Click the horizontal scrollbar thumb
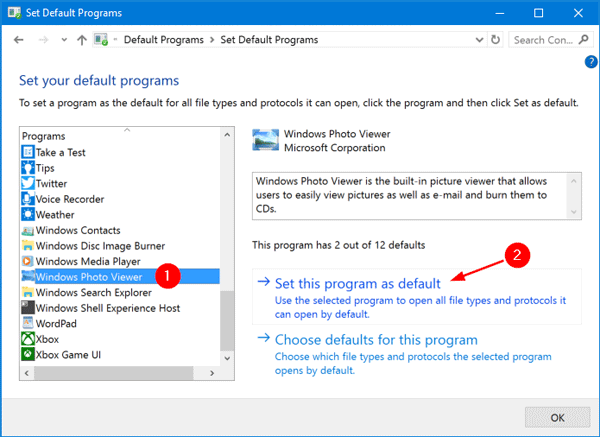 click(x=113, y=373)
